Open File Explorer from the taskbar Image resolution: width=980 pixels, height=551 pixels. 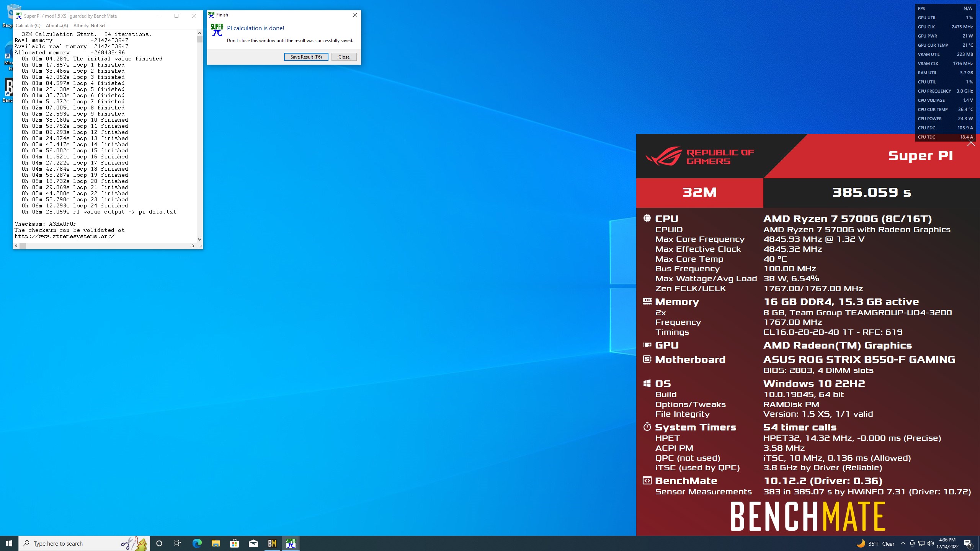pos(216,543)
